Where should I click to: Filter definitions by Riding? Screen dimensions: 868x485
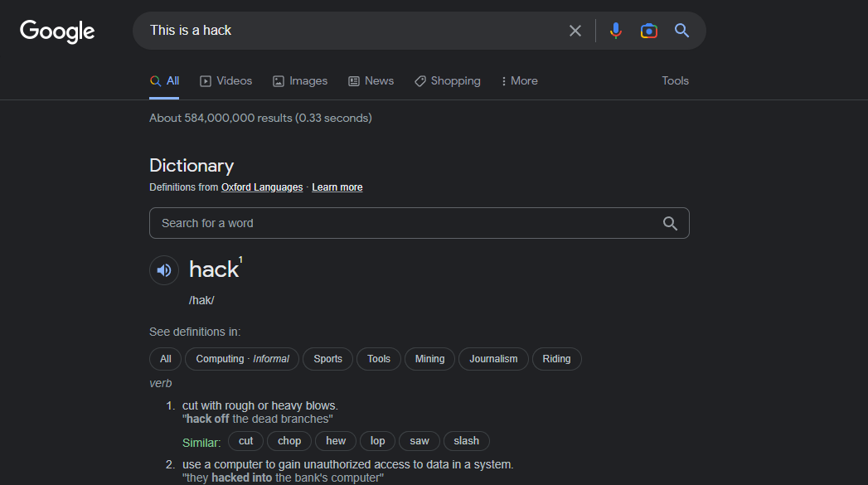tap(556, 359)
